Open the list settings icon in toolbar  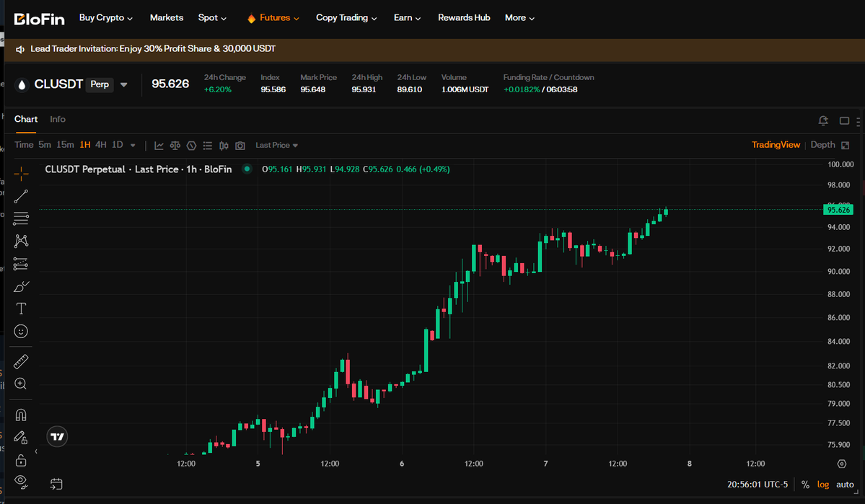point(208,146)
